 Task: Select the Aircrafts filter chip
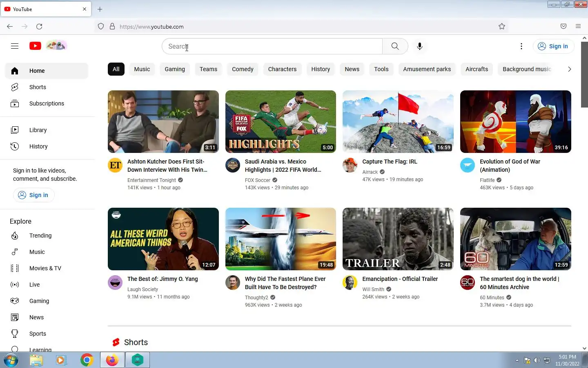(x=477, y=69)
